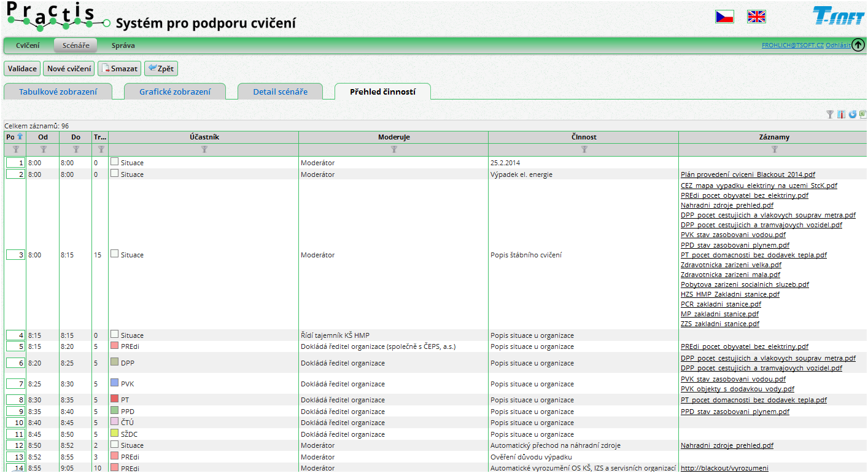Switch to Tabulkové zobrazení tab
The height and width of the screenshot is (473, 868).
pyautogui.click(x=58, y=92)
